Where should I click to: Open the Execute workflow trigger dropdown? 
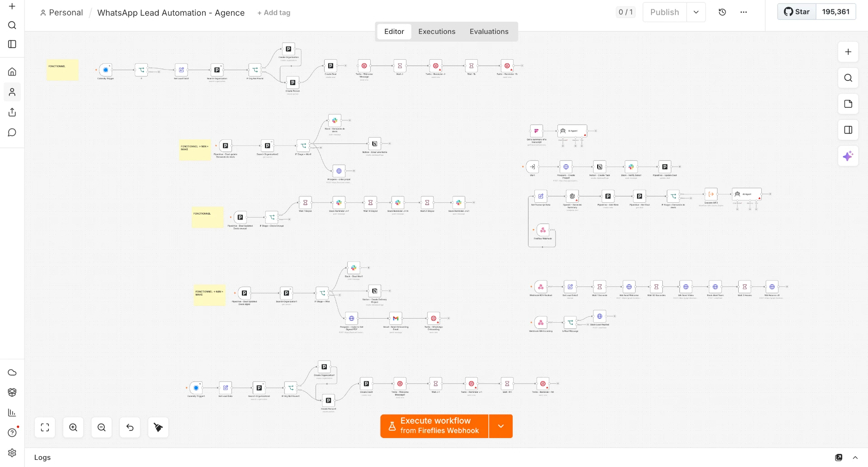[501, 426]
